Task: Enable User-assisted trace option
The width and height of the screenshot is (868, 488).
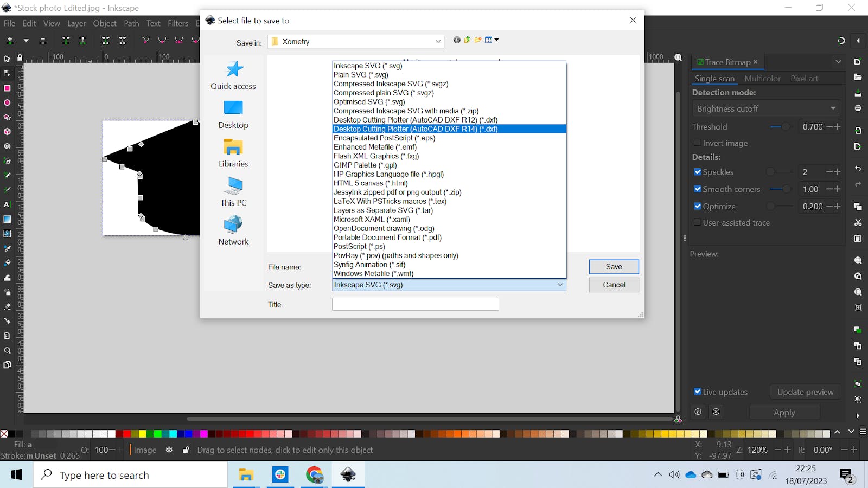Action: (697, 222)
